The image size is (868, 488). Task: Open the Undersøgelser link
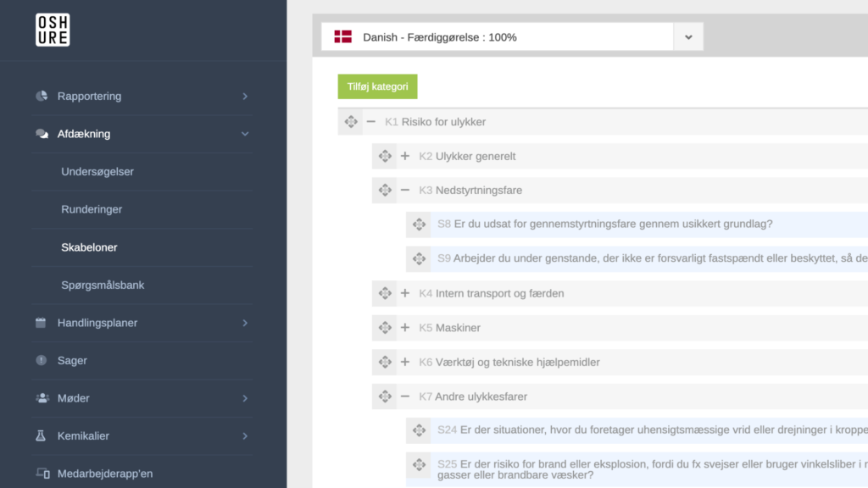(x=97, y=171)
